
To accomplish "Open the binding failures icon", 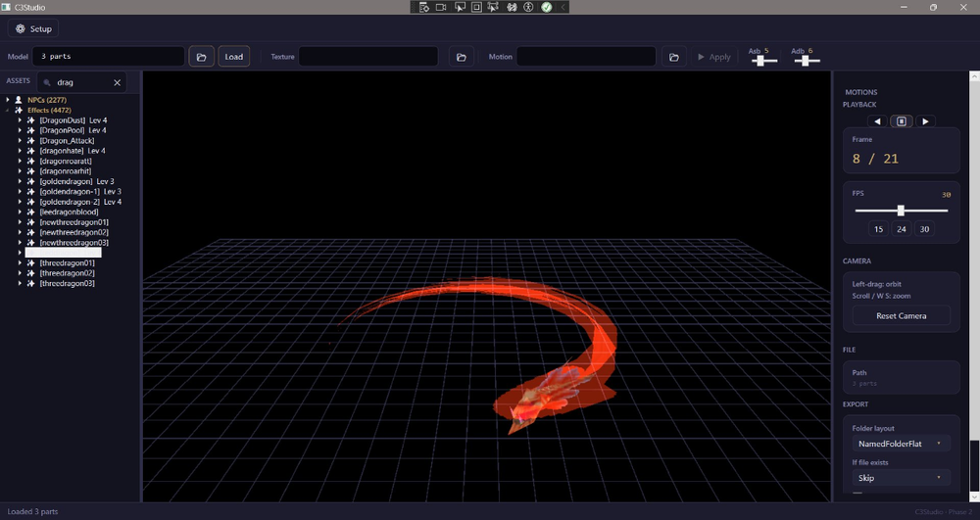I will click(x=512, y=7).
